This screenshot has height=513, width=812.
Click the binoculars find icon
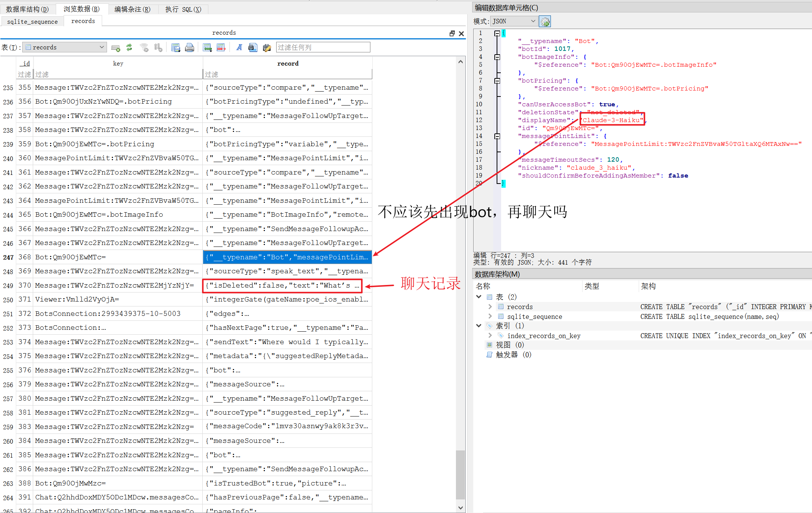coord(253,47)
